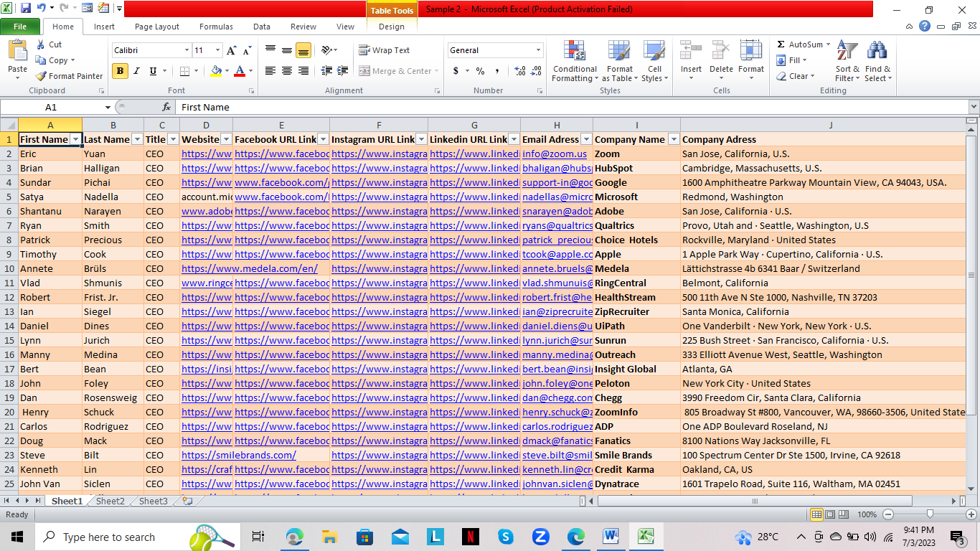Select the Page Layout view button
This screenshot has width=980, height=551.
pyautogui.click(x=830, y=514)
